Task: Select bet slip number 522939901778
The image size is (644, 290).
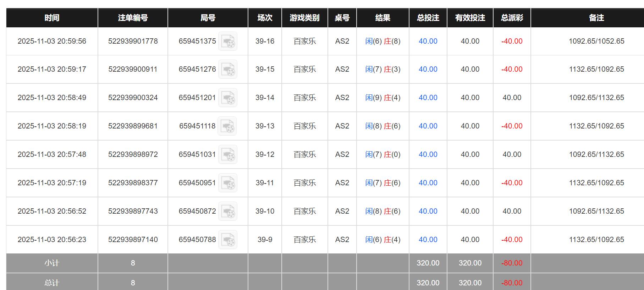Action: [x=133, y=41]
